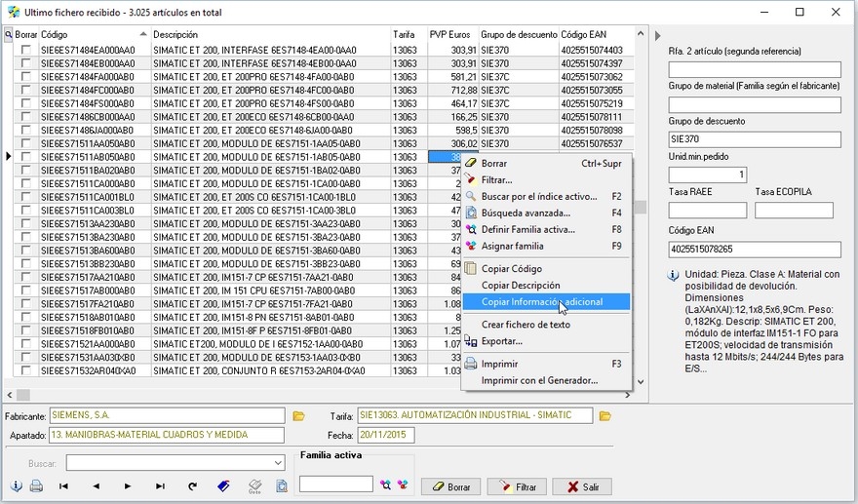
Task: Expand the right panel arrow above Rfa. 2 artículo
Action: coord(657,35)
